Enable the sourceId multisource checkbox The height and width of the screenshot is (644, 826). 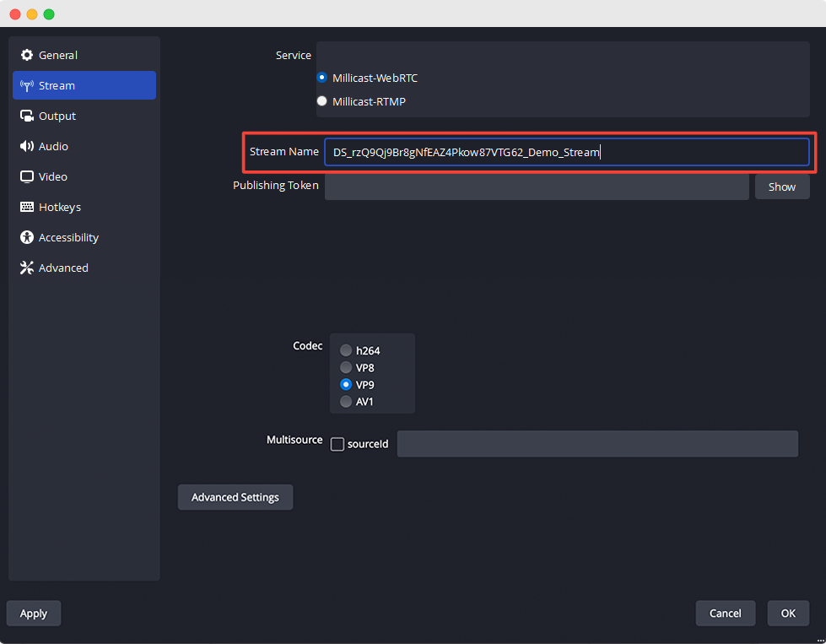(337, 444)
